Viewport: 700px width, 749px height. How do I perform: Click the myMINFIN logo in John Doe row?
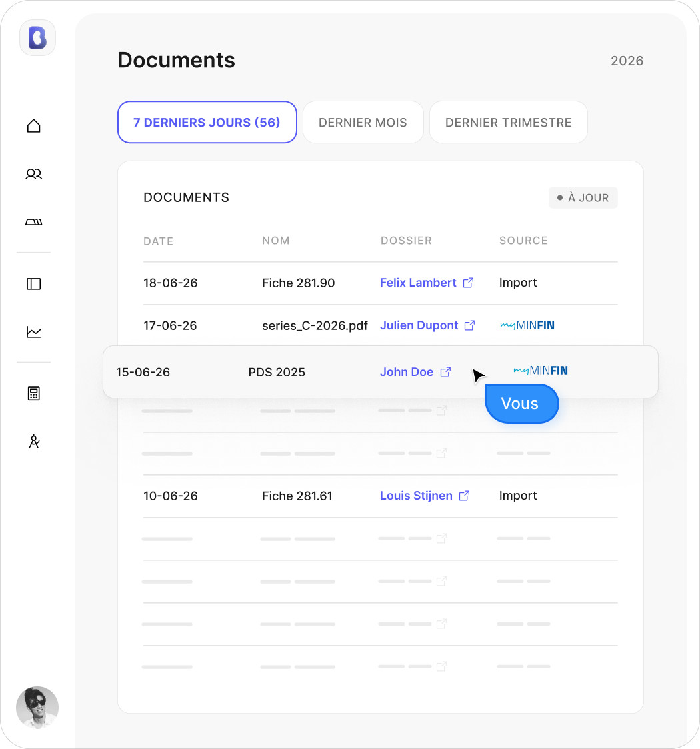pos(541,371)
